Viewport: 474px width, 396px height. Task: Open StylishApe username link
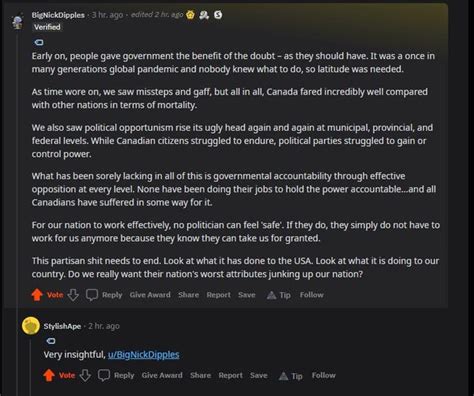62,326
